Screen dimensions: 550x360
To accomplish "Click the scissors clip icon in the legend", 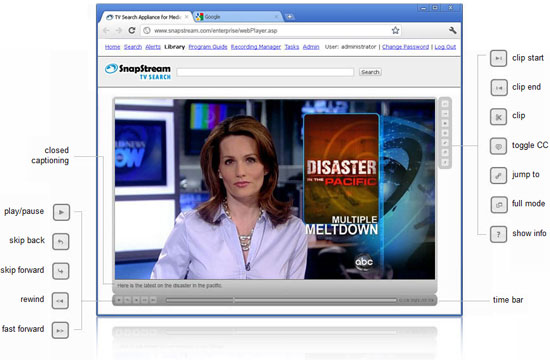I will pyautogui.click(x=498, y=117).
